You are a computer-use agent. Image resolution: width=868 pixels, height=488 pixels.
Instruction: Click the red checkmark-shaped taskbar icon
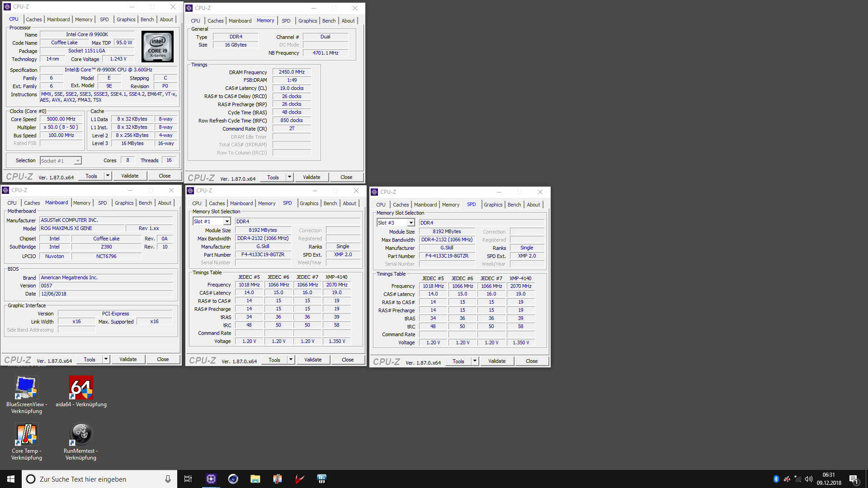tap(299, 479)
